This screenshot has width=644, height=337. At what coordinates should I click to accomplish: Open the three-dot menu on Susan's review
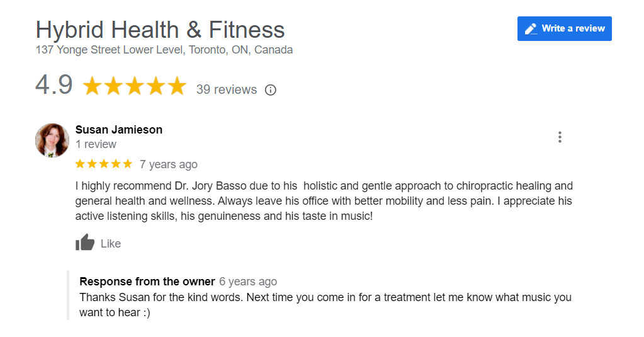coord(560,137)
